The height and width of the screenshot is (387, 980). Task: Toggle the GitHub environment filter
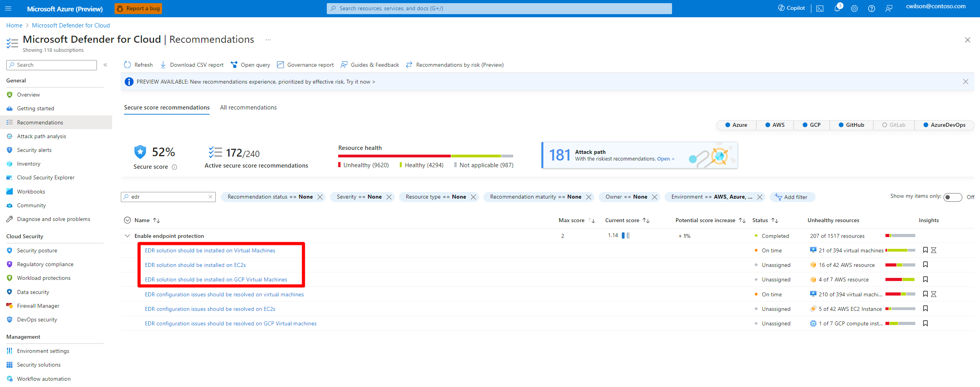click(851, 125)
